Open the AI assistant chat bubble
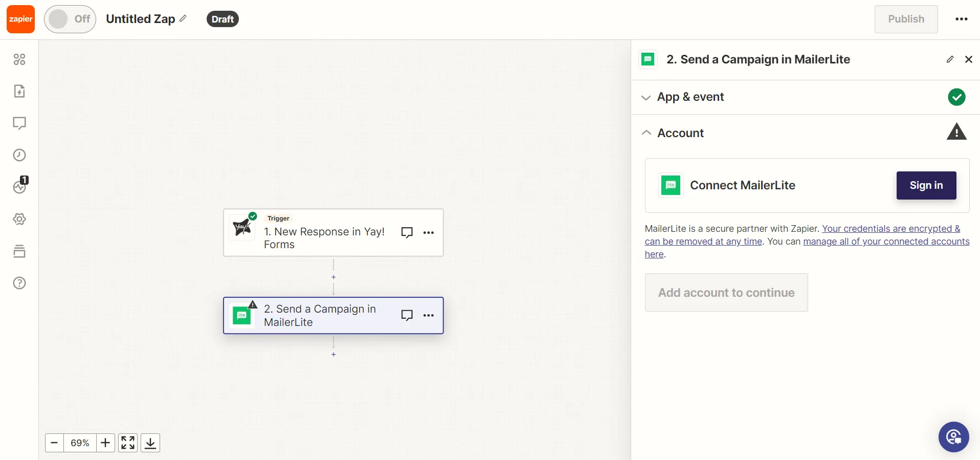Viewport: 980px width, 460px height. pos(953,437)
